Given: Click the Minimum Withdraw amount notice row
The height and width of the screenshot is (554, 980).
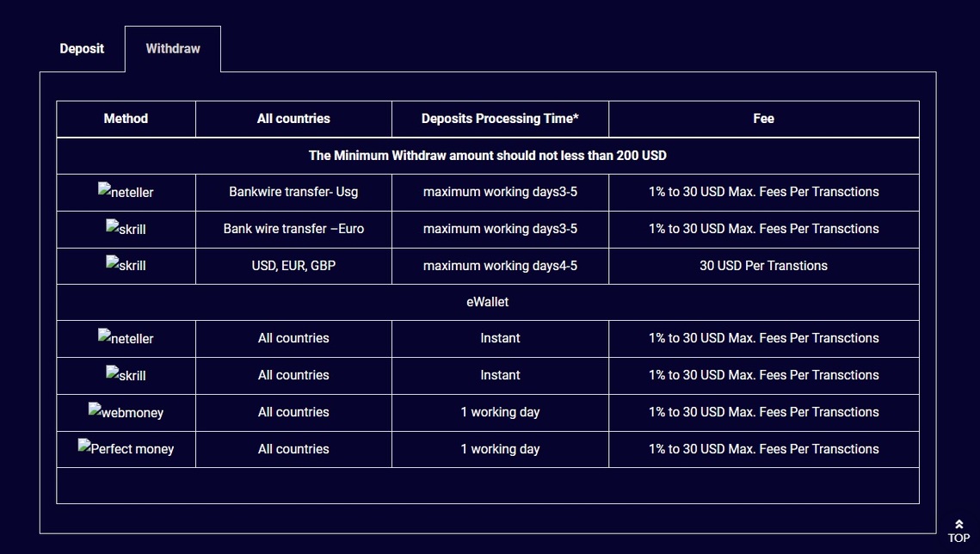Looking at the screenshot, I should [x=488, y=156].
